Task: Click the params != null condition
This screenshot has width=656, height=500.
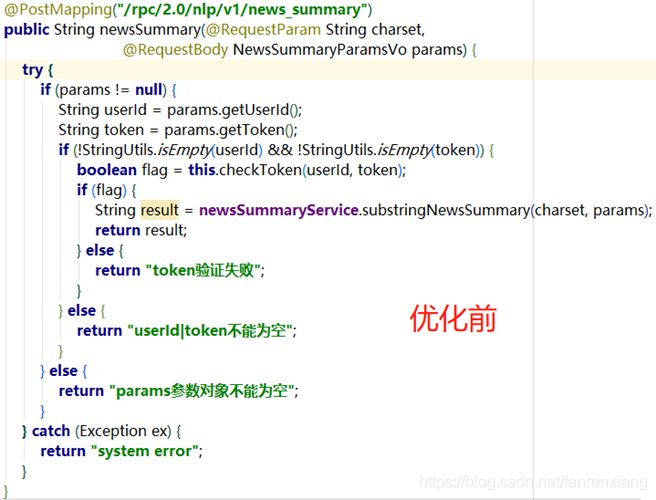Action: click(111, 90)
